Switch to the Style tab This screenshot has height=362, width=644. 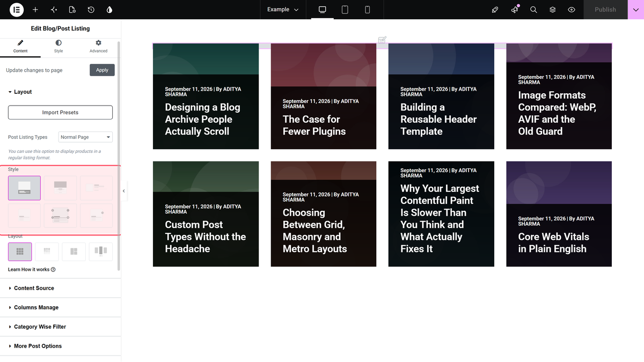pyautogui.click(x=58, y=46)
